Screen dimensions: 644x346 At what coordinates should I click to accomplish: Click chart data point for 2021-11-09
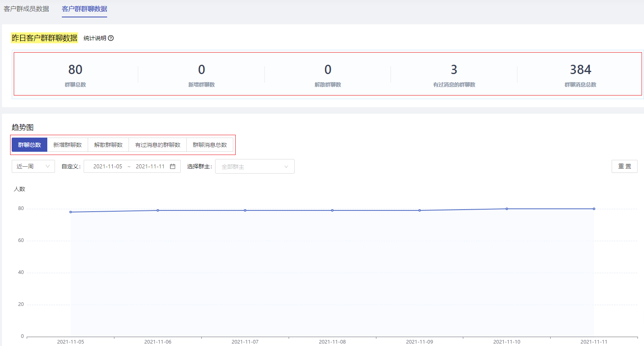[x=420, y=210]
